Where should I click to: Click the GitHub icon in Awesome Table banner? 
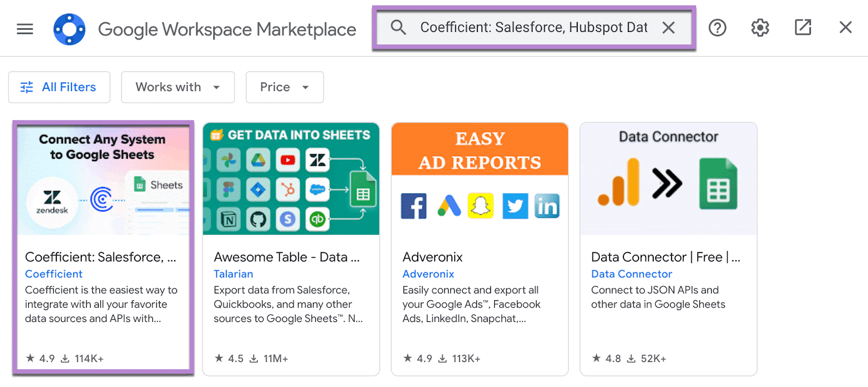(x=258, y=219)
